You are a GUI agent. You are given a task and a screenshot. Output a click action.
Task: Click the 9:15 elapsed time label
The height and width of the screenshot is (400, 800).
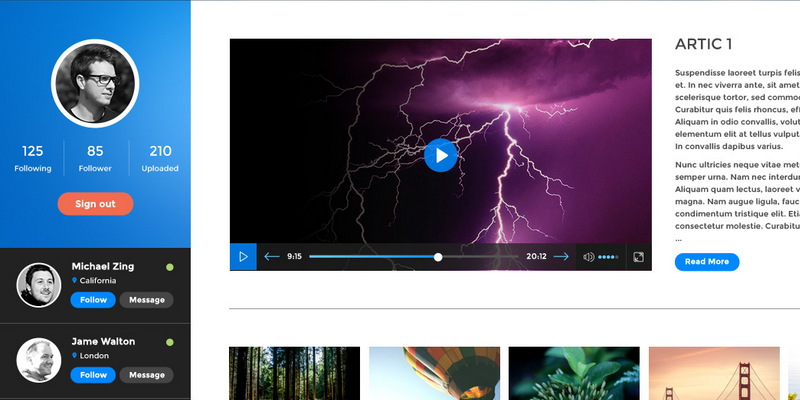[294, 257]
